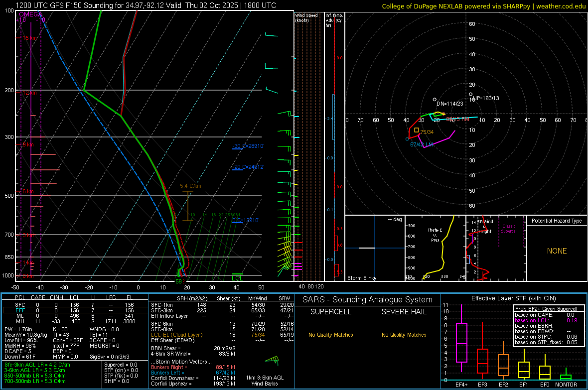The width and height of the screenshot is (588, 390).
Task: Click the GFS F150 Sounding title text
Action: coord(146,5)
